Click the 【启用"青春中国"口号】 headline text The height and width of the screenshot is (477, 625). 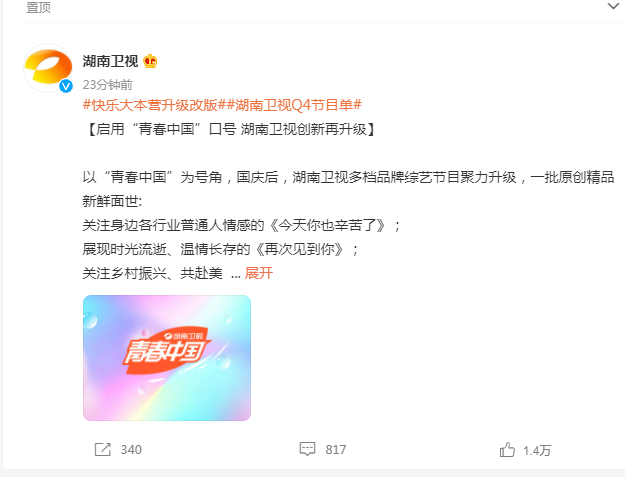(x=230, y=129)
